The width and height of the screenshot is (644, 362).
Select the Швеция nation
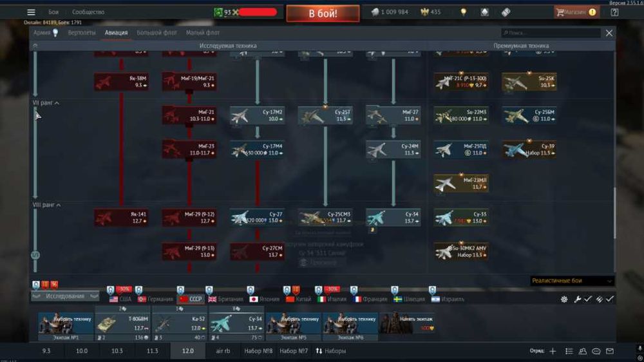point(409,299)
